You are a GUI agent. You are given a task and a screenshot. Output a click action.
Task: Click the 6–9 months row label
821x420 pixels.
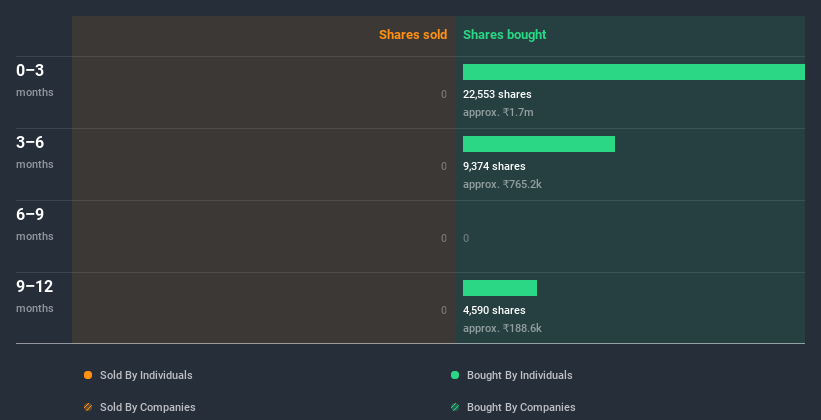(x=35, y=224)
